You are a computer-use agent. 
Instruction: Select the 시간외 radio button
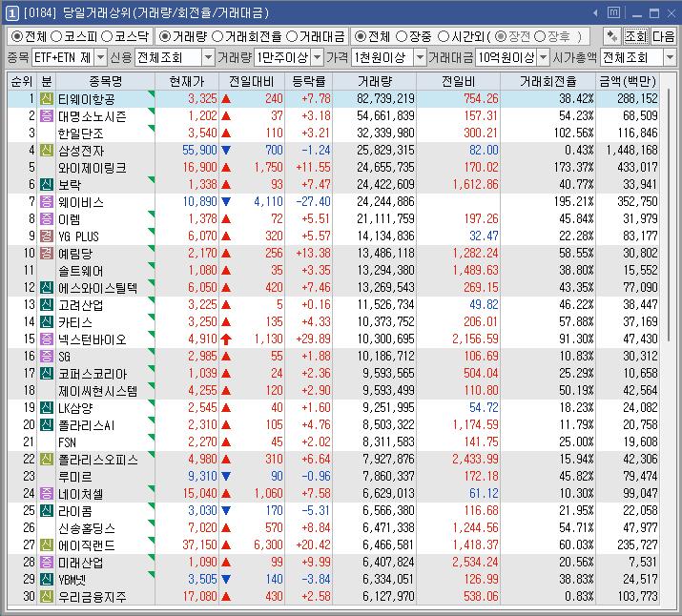click(444, 36)
